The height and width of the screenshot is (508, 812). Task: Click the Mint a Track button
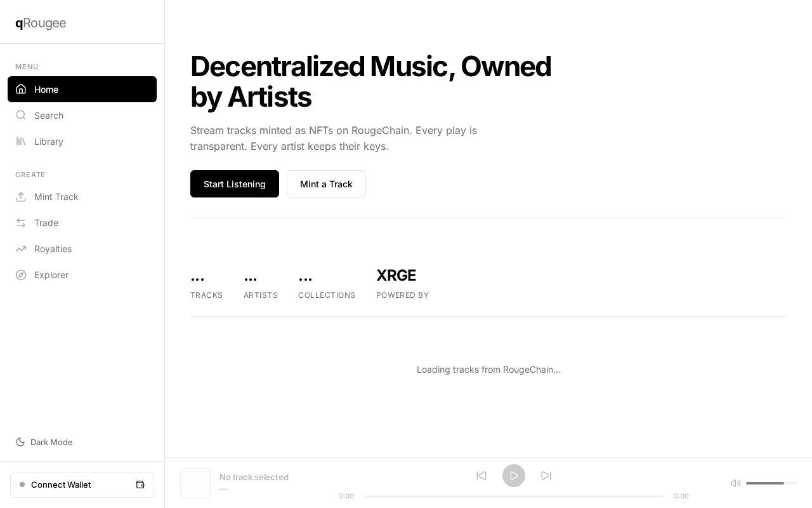(x=326, y=184)
